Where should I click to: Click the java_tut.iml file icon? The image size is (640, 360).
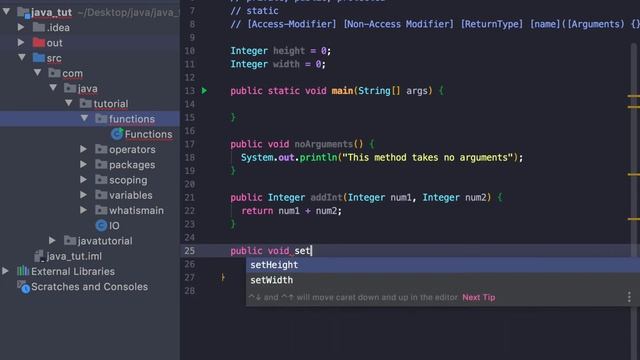click(39, 256)
